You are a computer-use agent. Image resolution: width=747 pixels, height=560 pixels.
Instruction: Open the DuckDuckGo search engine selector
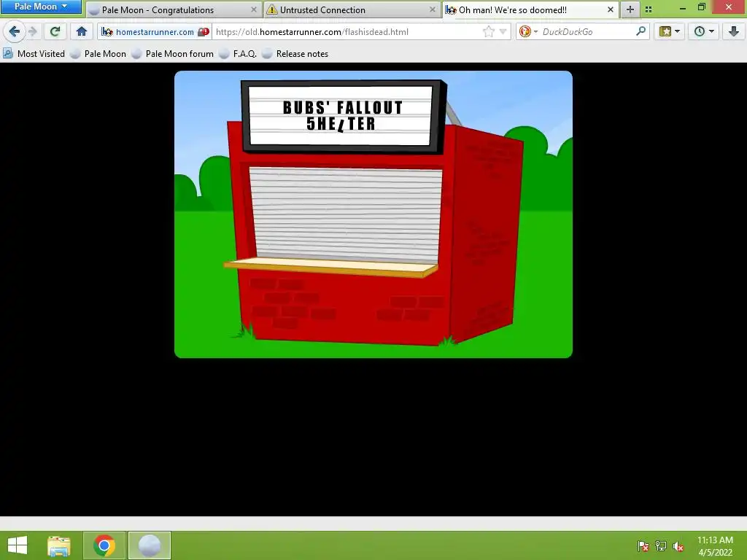(528, 32)
